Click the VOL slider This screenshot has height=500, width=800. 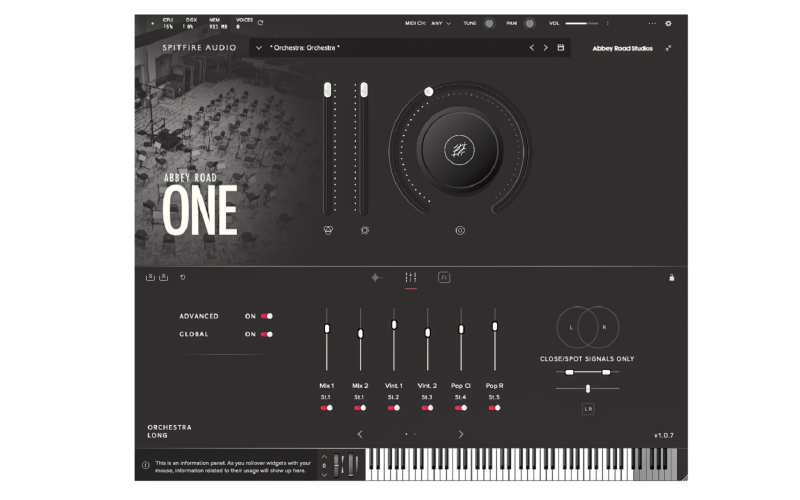pyautogui.click(x=582, y=23)
